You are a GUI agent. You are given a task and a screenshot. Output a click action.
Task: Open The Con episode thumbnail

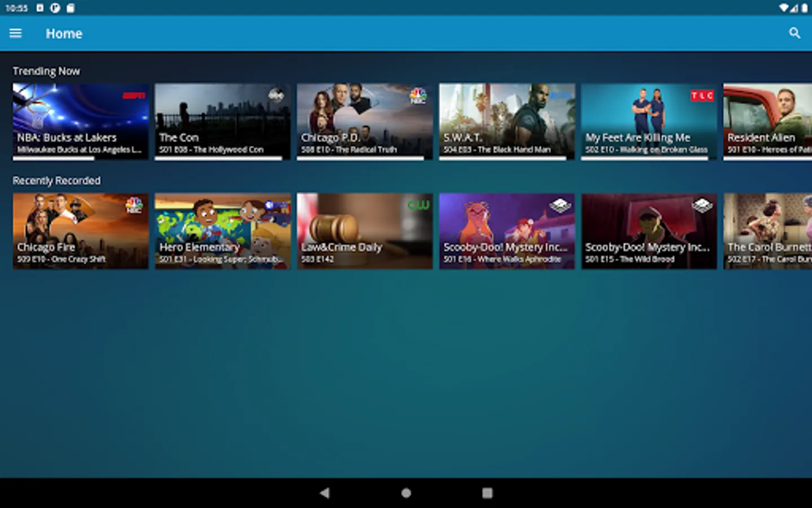pos(223,121)
